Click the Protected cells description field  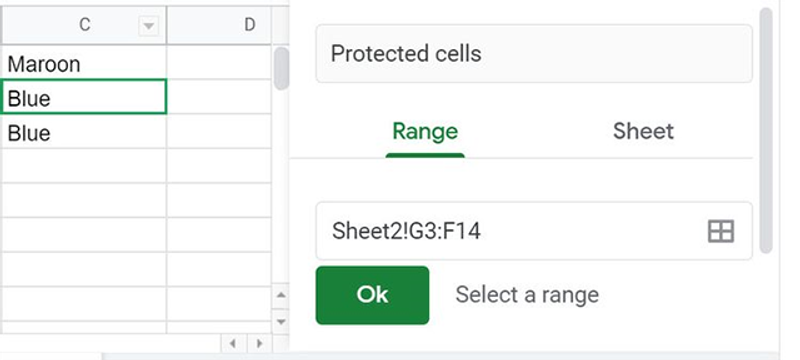[x=534, y=54]
